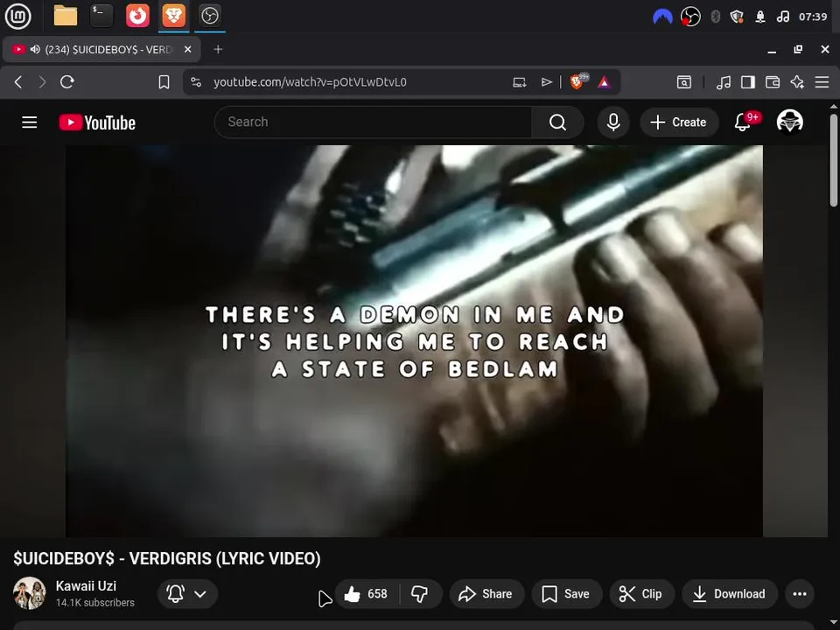Open system notifications bell in tray
The height and width of the screenshot is (630, 840).
click(759, 17)
